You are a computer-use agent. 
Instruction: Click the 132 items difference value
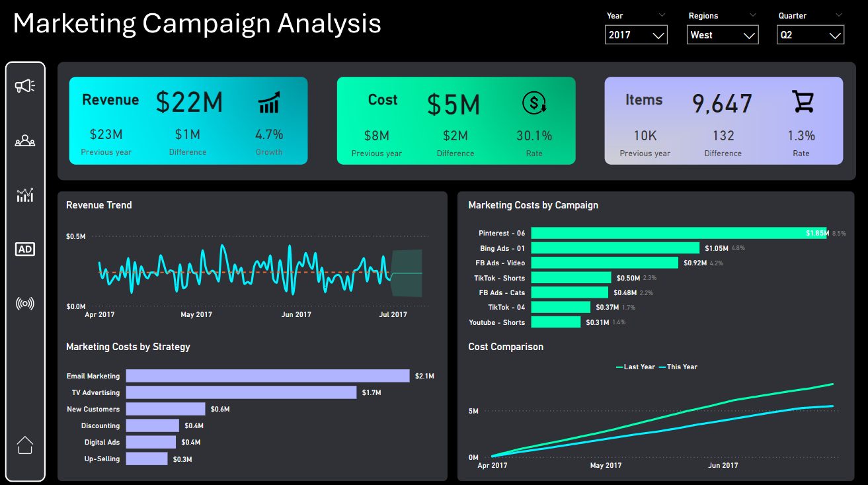[x=723, y=136]
